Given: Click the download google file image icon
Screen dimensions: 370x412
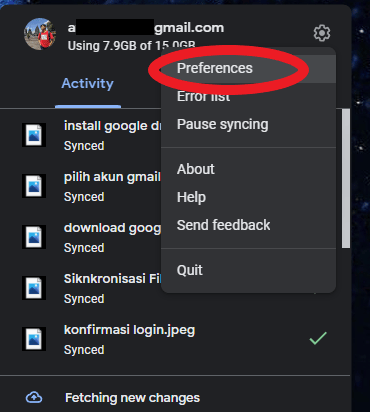Looking at the screenshot, I should point(34,237).
